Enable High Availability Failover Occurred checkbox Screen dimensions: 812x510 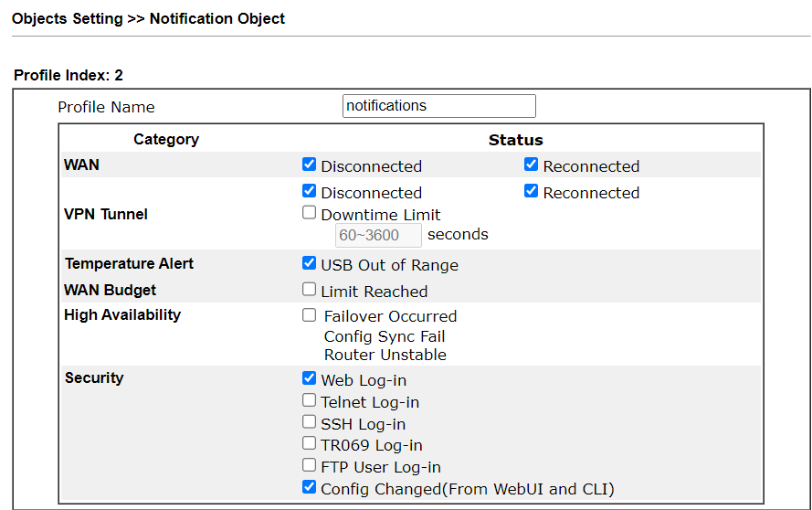(x=309, y=314)
